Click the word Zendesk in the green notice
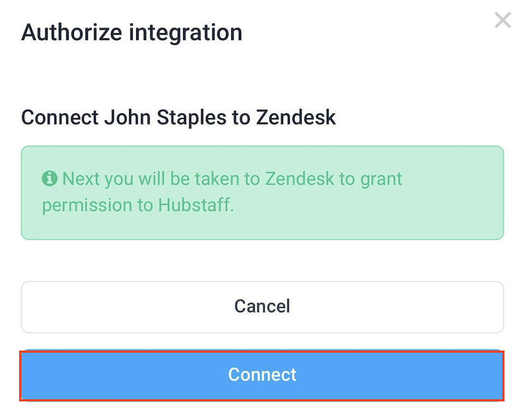Screen dimensions: 517x420 coord(299,178)
